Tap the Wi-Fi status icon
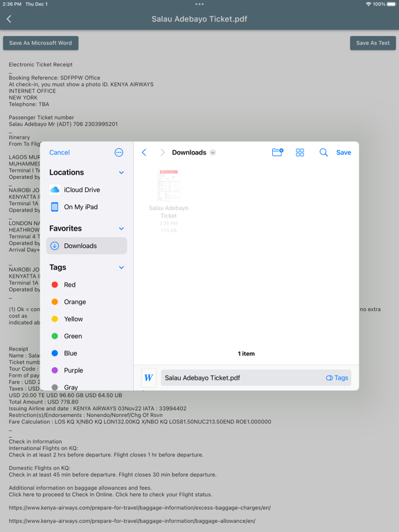This screenshot has height=532, width=399. [369, 4]
